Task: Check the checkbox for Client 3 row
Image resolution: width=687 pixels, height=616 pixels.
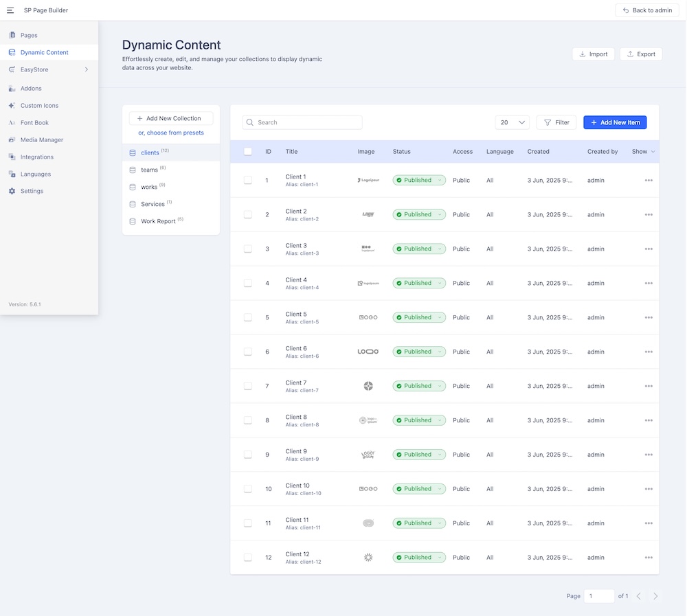Action: pyautogui.click(x=248, y=249)
